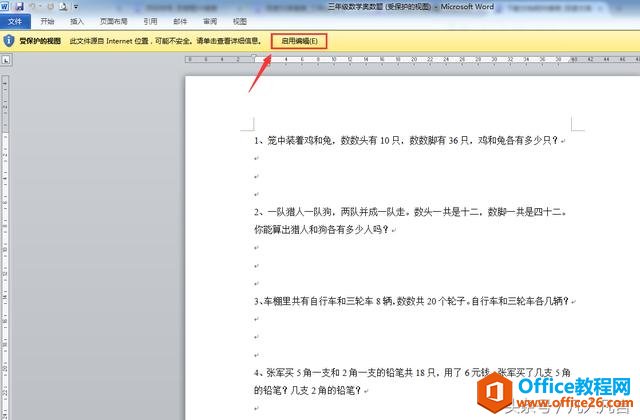Select the 页面布局 (Page Layout) tab
This screenshot has height=420, width=640.
pos(112,20)
